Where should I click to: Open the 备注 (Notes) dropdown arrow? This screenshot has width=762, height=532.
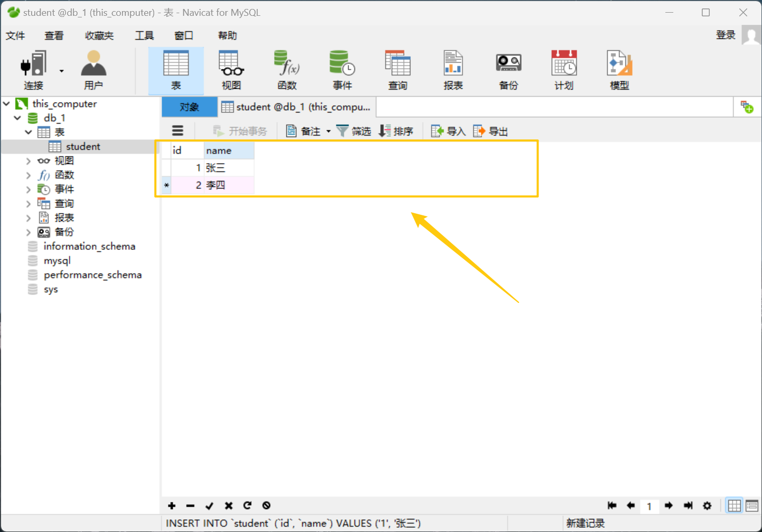[328, 131]
